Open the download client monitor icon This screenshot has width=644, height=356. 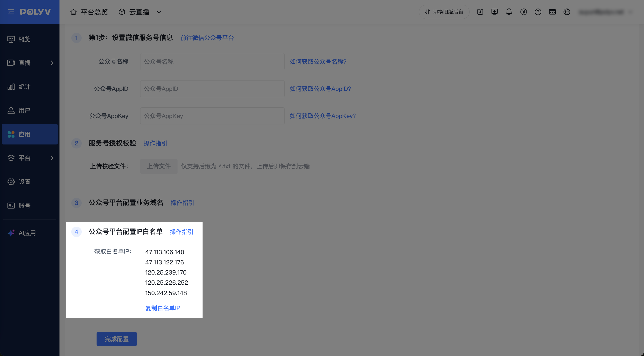(495, 12)
